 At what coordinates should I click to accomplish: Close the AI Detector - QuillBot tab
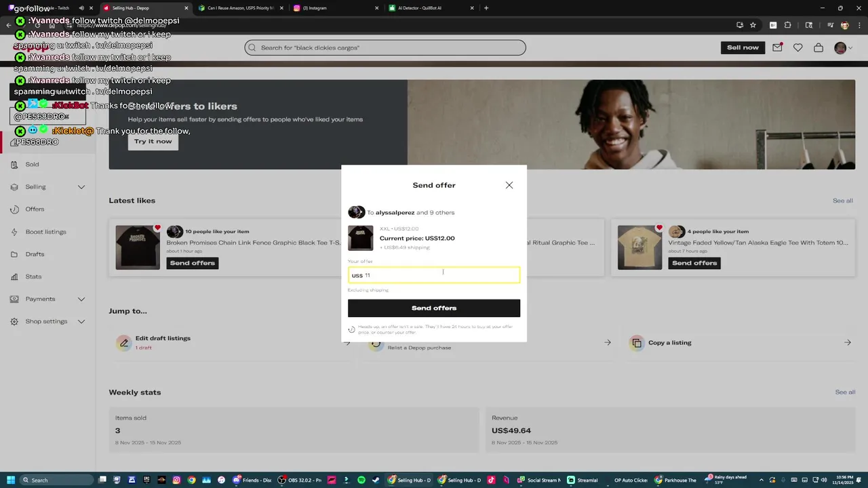(x=472, y=8)
